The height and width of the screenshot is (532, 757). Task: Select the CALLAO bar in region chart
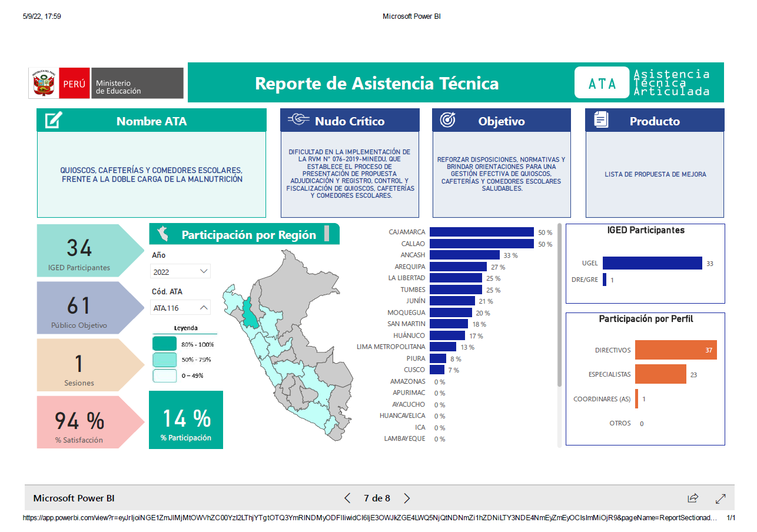pyautogui.click(x=482, y=244)
